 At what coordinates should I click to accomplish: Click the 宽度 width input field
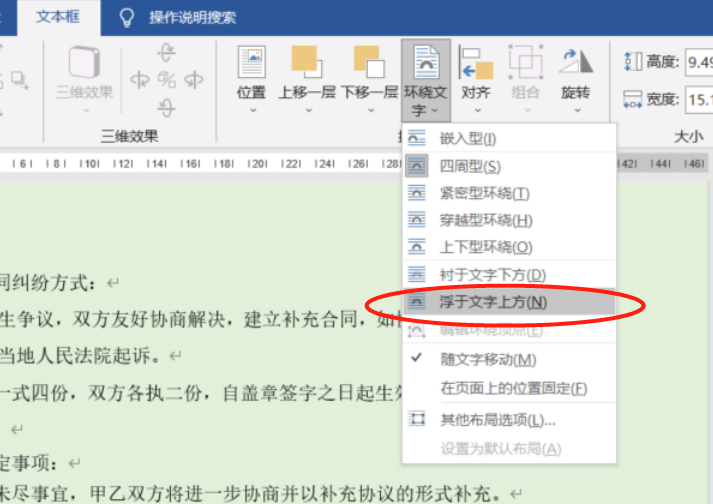pos(699,99)
